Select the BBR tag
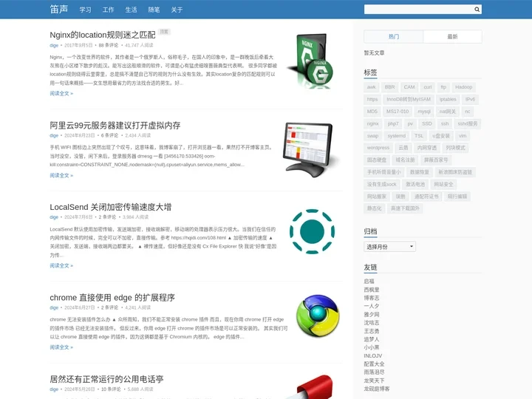Image resolution: width=532 pixels, height=399 pixels. point(389,87)
